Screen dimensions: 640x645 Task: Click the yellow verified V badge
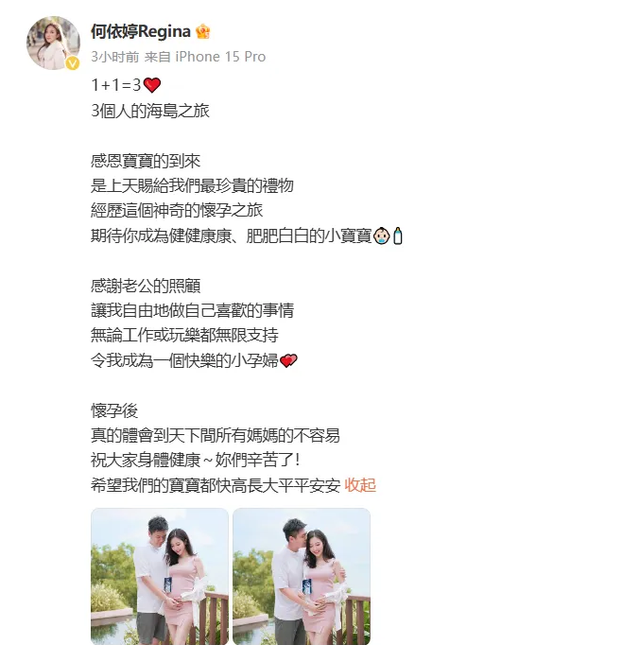click(x=73, y=63)
